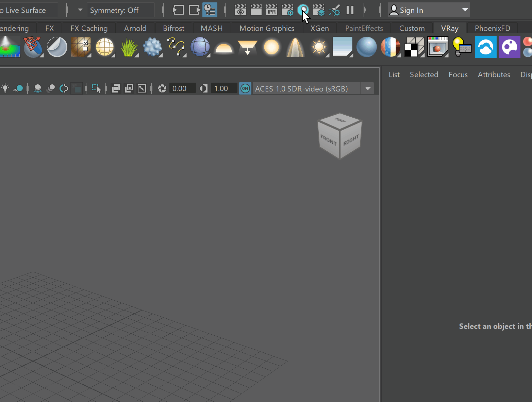Toggle Use All Lights viewport icon

click(5, 88)
